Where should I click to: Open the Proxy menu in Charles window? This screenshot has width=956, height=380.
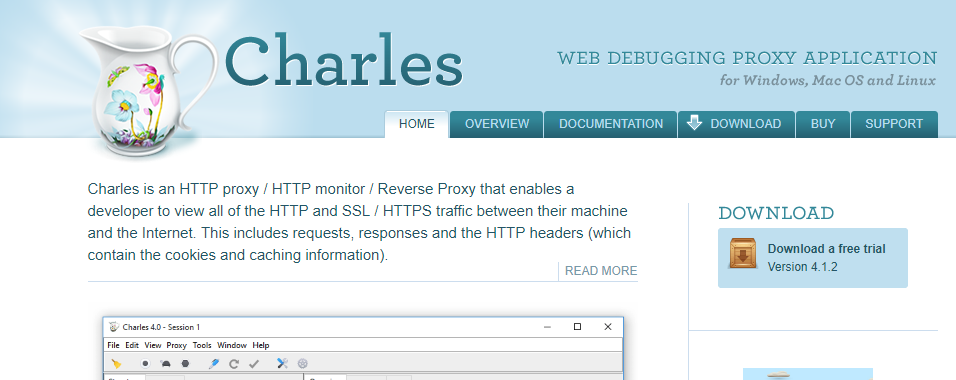click(176, 345)
